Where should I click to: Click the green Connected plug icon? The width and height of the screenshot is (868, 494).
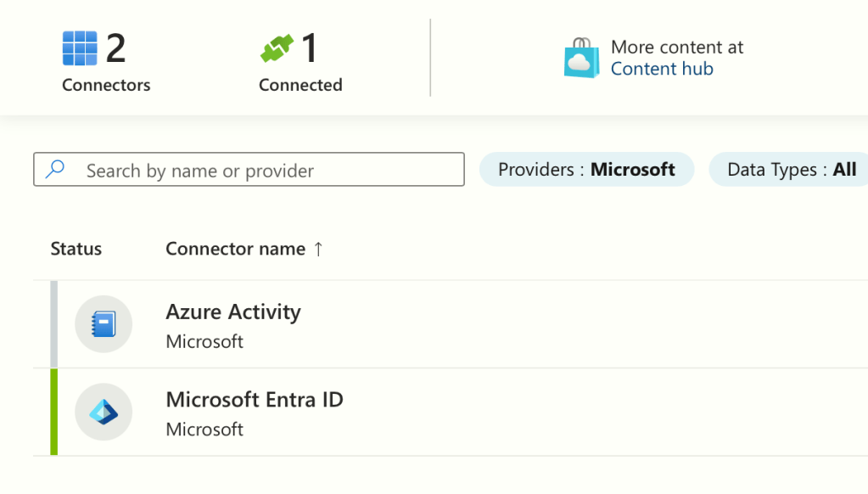point(277,48)
